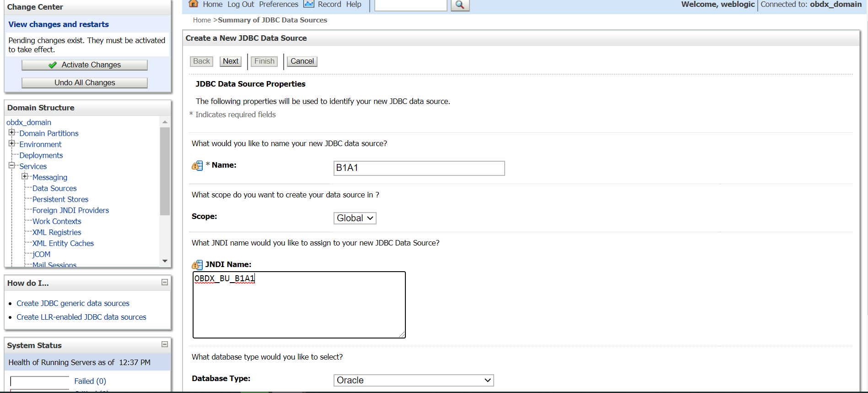Click the JDBC Data Source Properties heading
868x393 pixels.
point(250,84)
